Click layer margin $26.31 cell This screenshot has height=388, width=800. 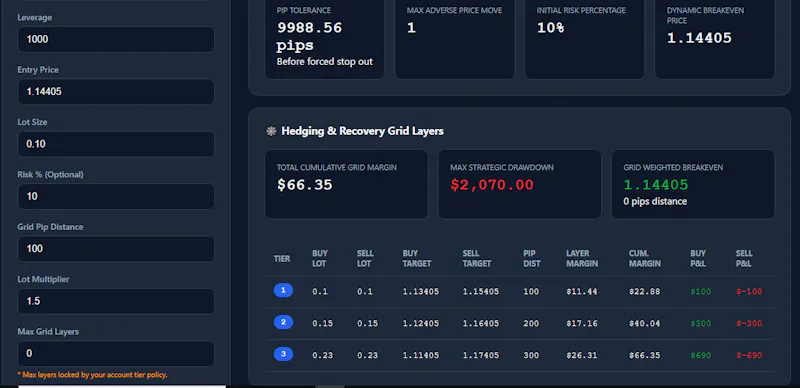pyautogui.click(x=582, y=355)
